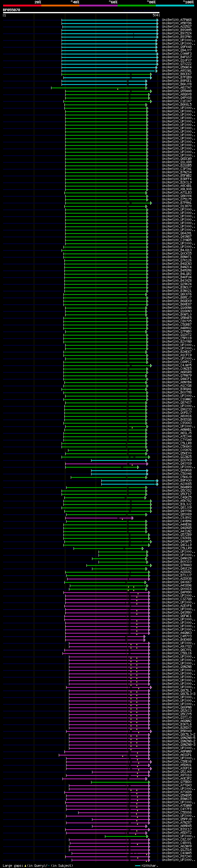Select hit label UniRef100_Q5AB95
Image resolution: width=197 pixels, height=868 pixels.
point(177,795)
